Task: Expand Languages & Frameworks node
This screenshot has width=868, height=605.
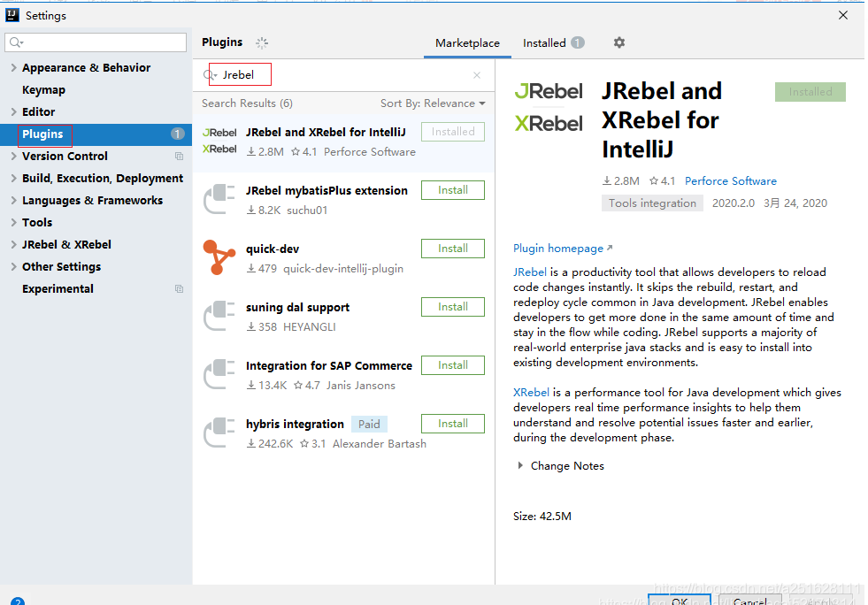Action: 13,201
